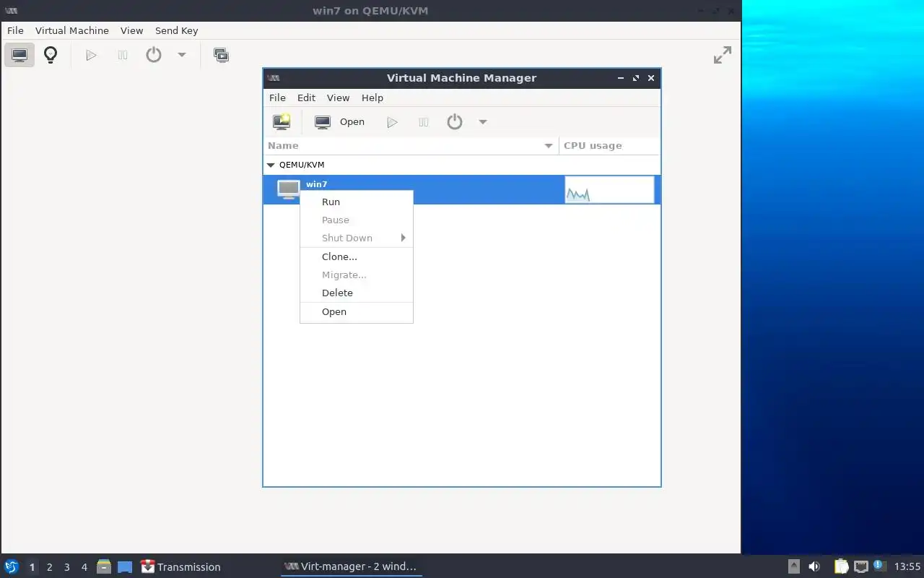924x578 pixels.
Task: Click network tray icon
Action: tap(860, 566)
